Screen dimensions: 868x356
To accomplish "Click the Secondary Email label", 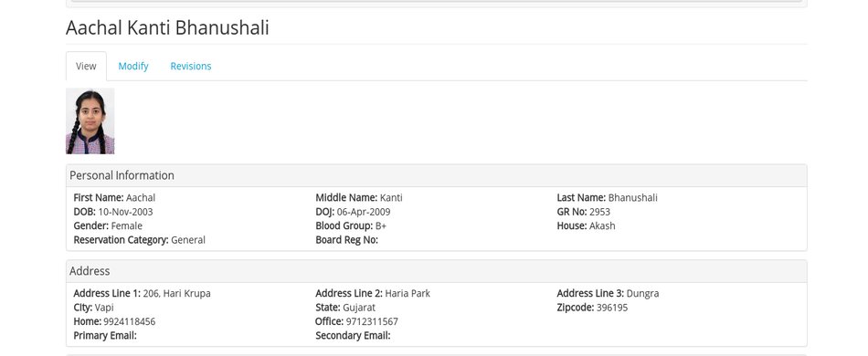I will (353, 336).
